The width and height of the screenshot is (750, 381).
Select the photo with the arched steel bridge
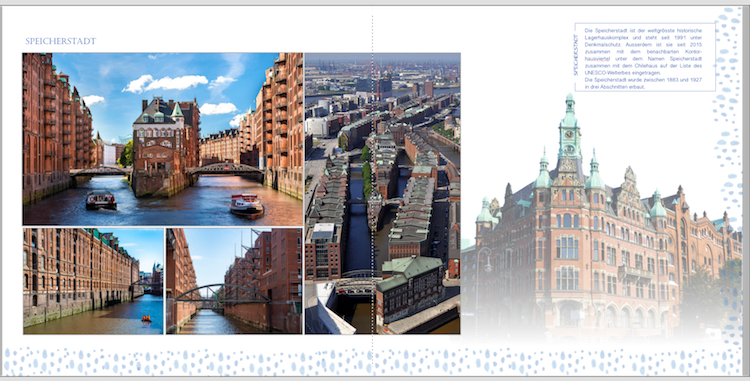point(234,281)
